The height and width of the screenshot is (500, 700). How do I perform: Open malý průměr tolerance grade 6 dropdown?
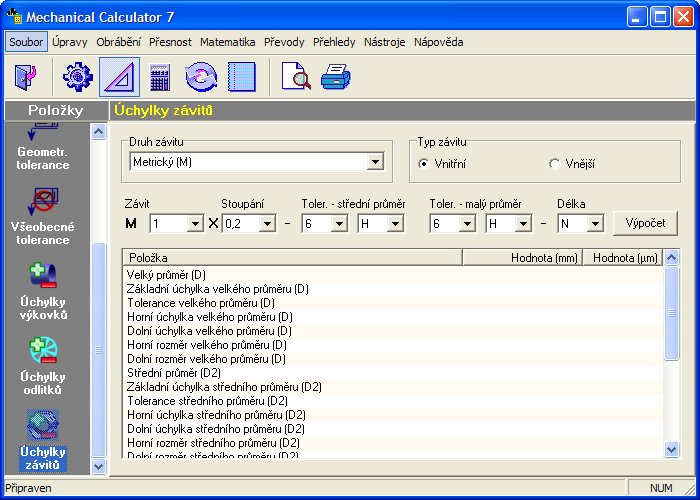tap(467, 224)
